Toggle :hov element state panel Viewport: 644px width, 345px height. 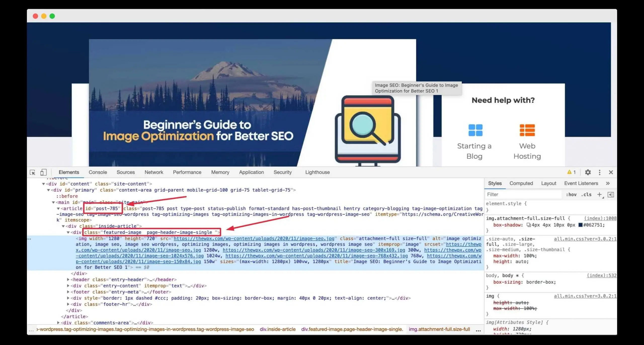pyautogui.click(x=571, y=194)
